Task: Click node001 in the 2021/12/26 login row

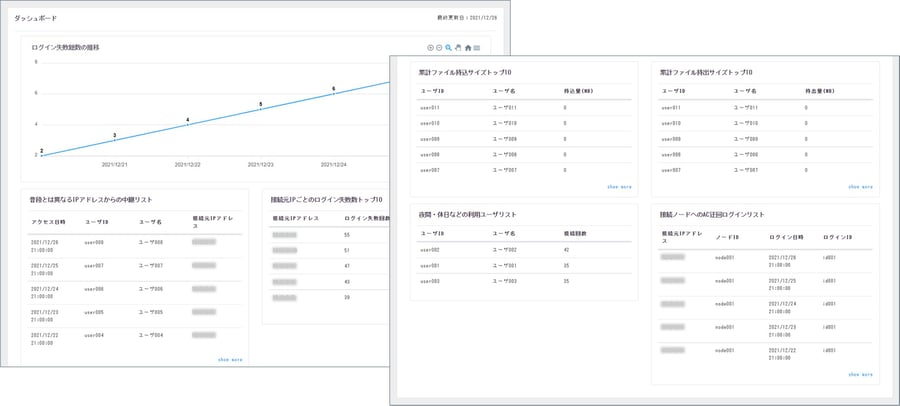Action: [x=726, y=258]
